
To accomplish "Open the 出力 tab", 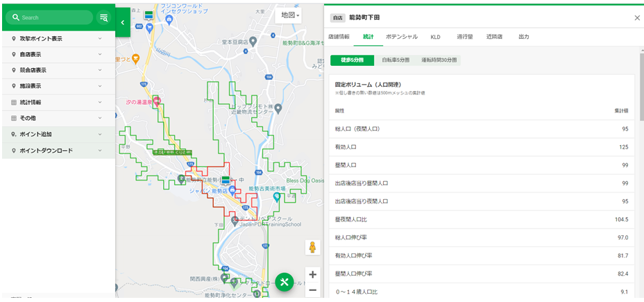I will (x=524, y=37).
